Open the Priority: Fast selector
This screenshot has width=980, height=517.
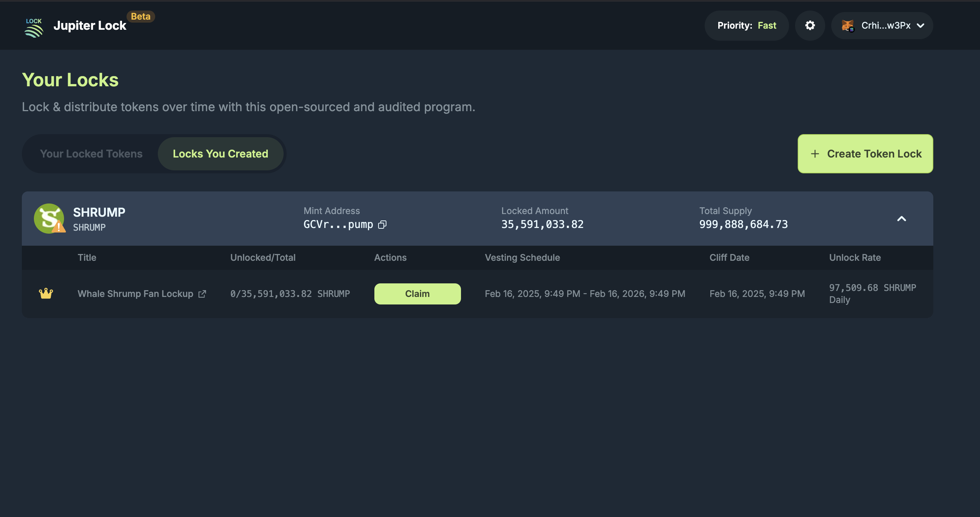click(x=746, y=26)
